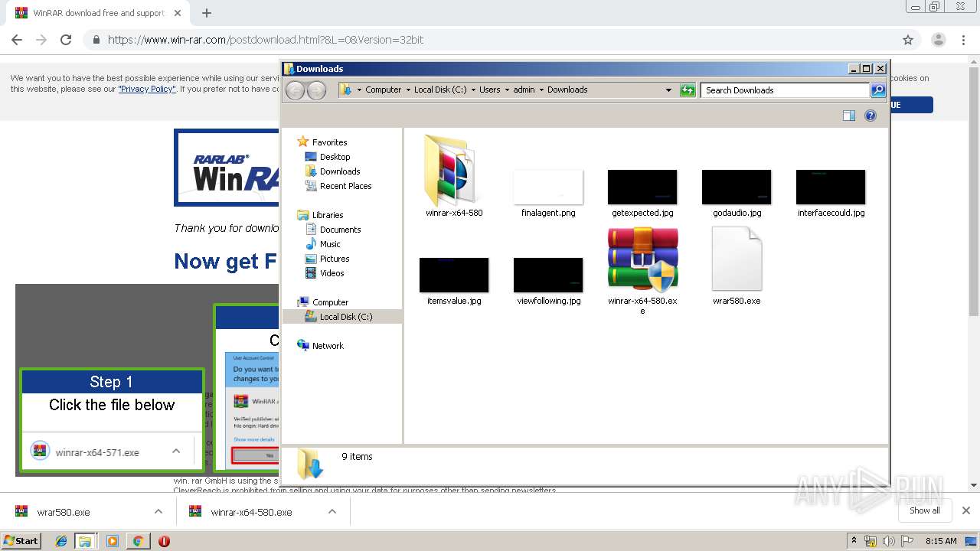980x551 pixels.
Task: Focus the Search Downloads field
Action: tap(786, 90)
